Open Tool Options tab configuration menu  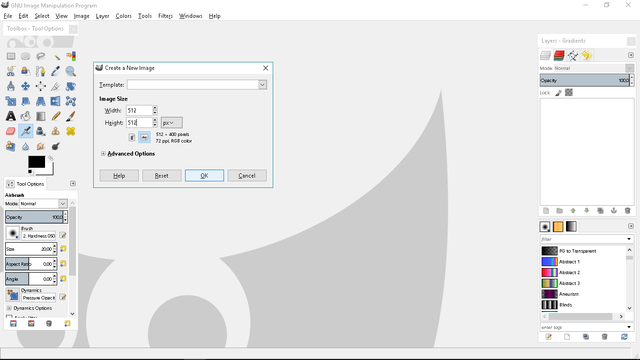point(73,184)
